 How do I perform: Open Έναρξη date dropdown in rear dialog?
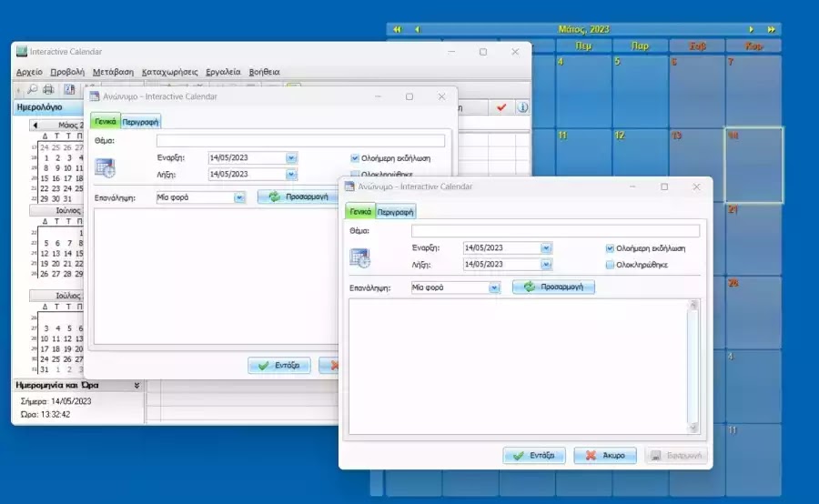pyautogui.click(x=291, y=157)
